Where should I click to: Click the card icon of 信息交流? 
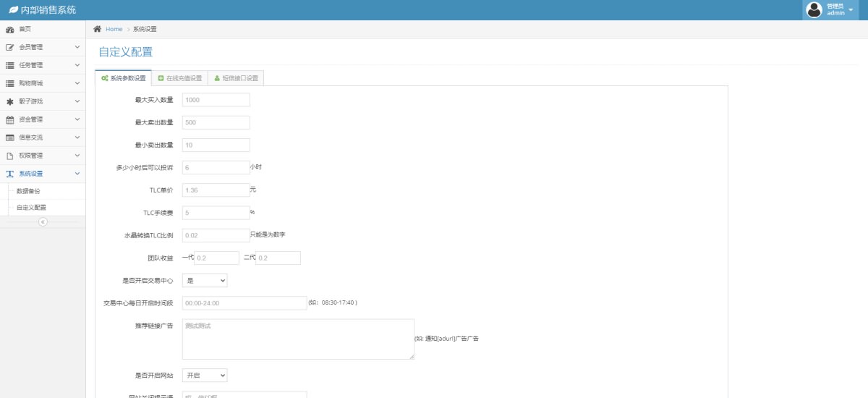(x=10, y=137)
